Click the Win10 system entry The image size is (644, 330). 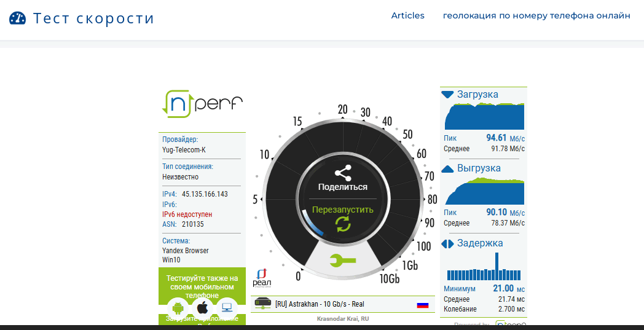click(171, 260)
